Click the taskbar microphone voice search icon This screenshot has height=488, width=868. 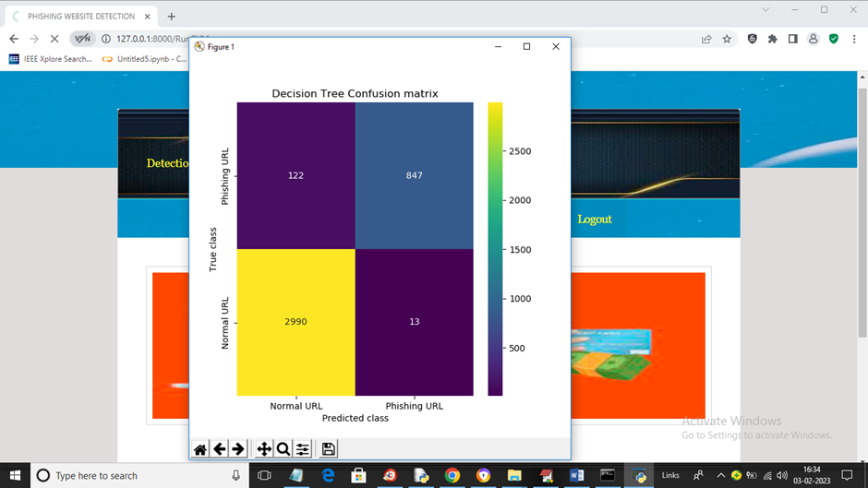pyautogui.click(x=235, y=475)
